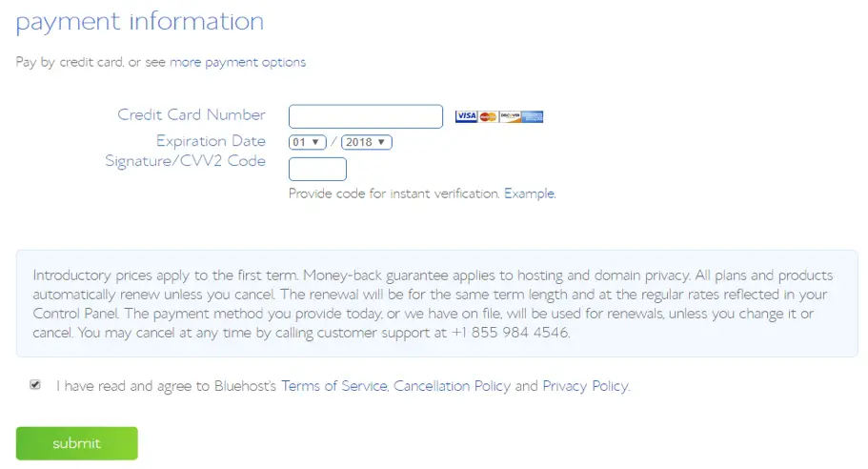This screenshot has width=868, height=469.
Task: Focus the Credit Card Number field
Action: [x=365, y=116]
